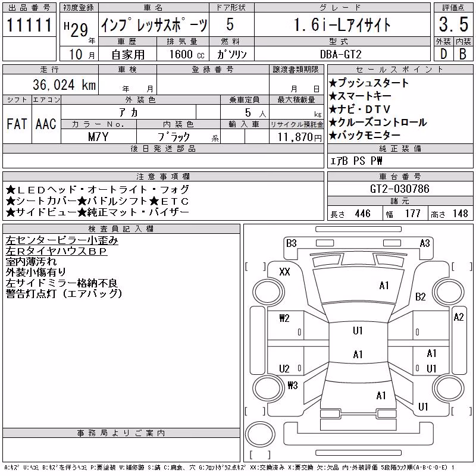This screenshot has height=476, width=476.
Task: Select the exterior color アカ
Action: point(129,112)
